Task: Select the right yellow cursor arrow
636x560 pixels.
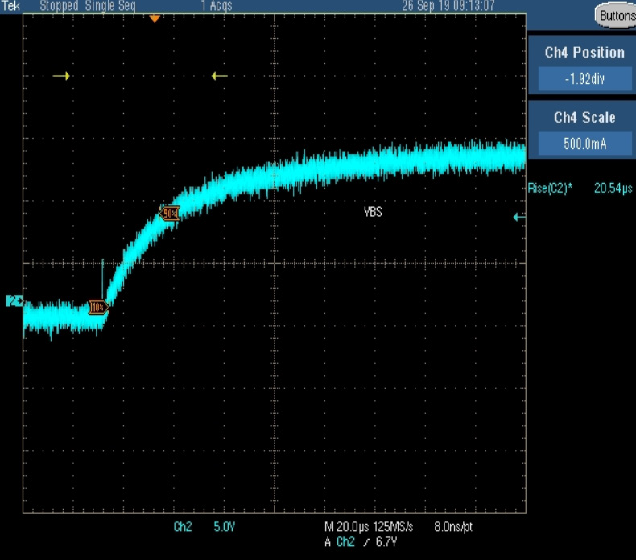Action: tap(220, 76)
